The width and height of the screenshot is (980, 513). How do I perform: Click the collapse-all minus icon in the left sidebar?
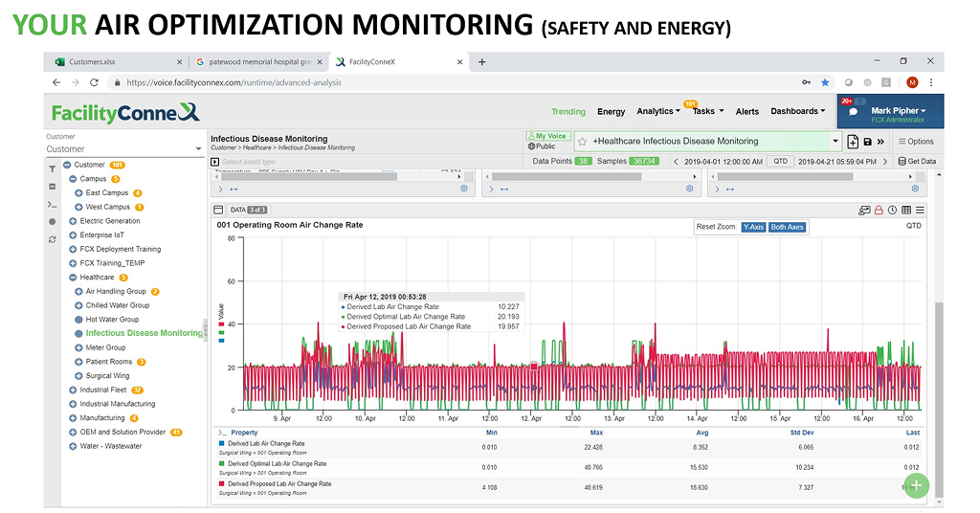[53, 187]
